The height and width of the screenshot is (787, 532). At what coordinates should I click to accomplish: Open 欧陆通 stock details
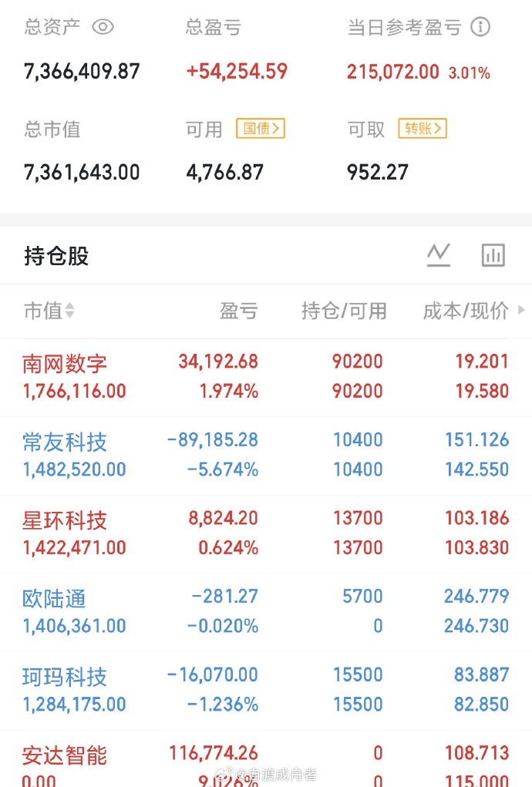(x=54, y=598)
